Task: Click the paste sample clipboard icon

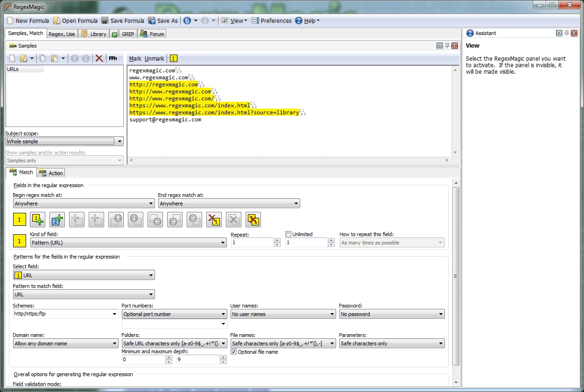Action: pyautogui.click(x=55, y=58)
